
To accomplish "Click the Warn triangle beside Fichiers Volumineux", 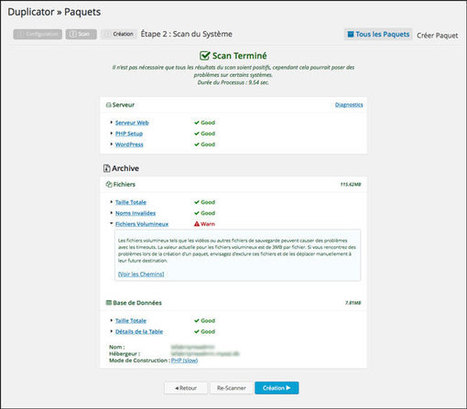I will point(197,224).
